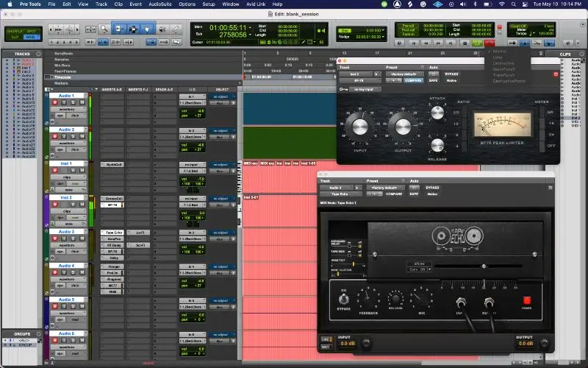
Task: Open the Setup menu
Action: (x=209, y=4)
